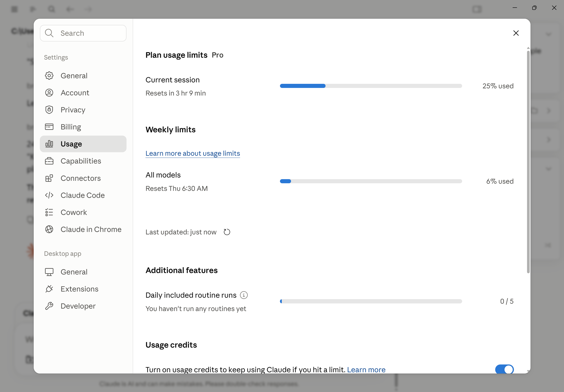This screenshot has height=392, width=564.
Task: Close the settings dialog with the X button
Action: pyautogui.click(x=516, y=33)
